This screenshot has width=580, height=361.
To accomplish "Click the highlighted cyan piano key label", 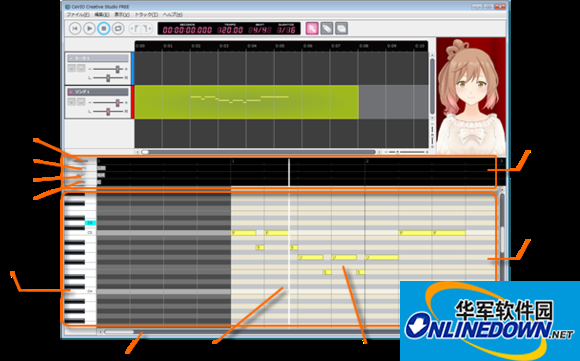I will pyautogui.click(x=90, y=223).
